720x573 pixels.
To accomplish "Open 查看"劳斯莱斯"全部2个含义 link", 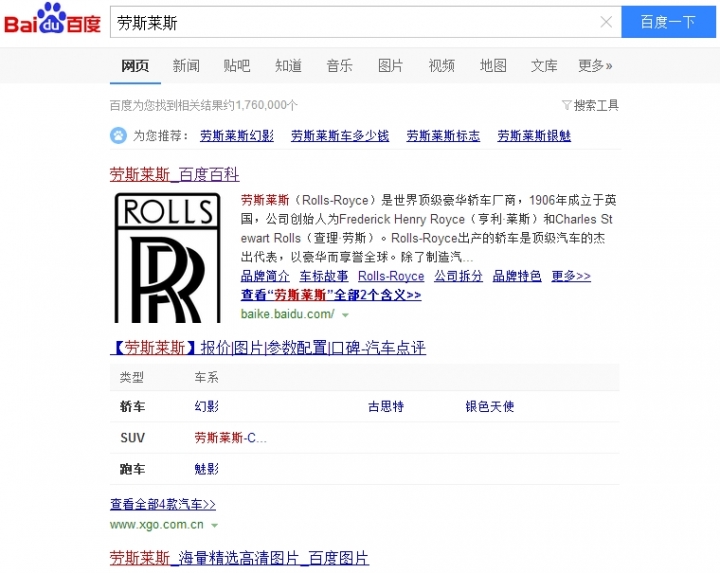I will 331,295.
